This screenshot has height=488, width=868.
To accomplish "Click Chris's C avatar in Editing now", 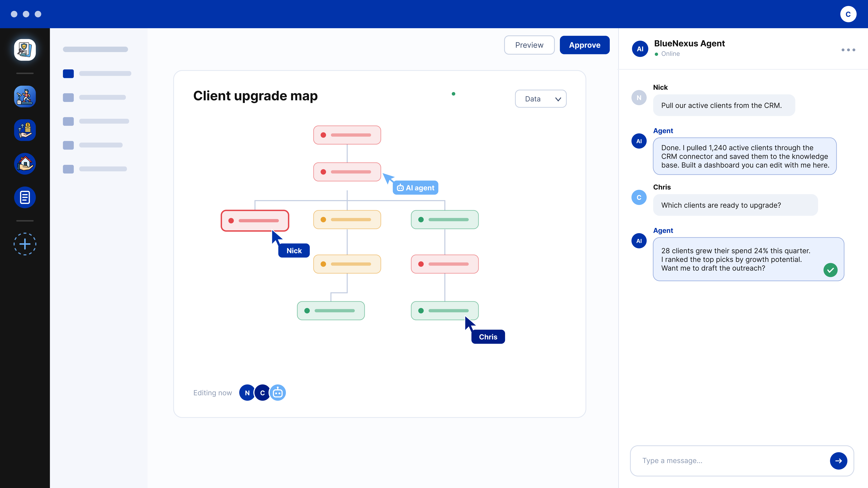I will [x=262, y=393].
